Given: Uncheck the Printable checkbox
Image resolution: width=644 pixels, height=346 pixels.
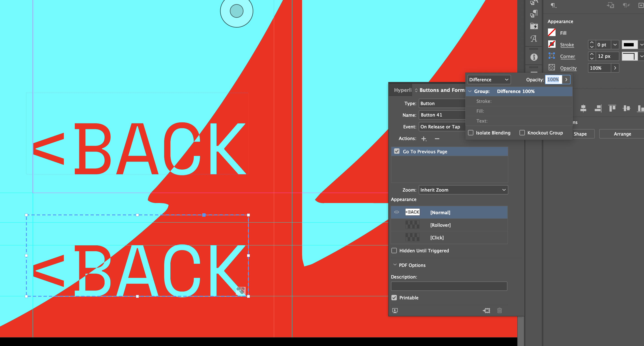Looking at the screenshot, I should [x=394, y=297].
